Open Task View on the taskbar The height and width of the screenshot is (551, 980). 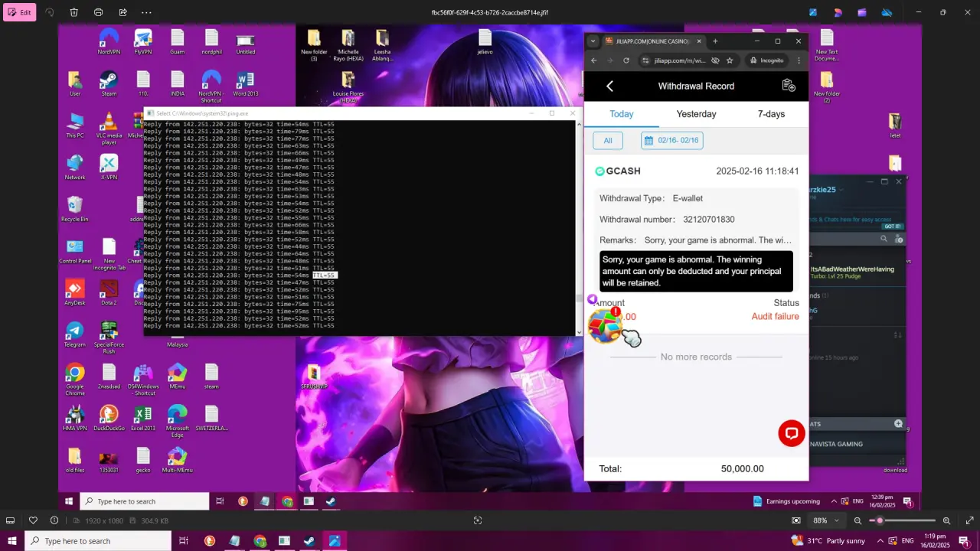(184, 541)
